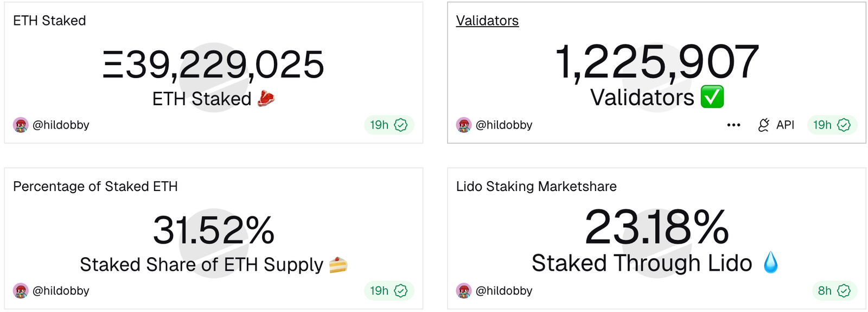Viewport: 868px width, 312px height.
Task: Click verified checkmark icon on Validators card
Action: point(844,125)
